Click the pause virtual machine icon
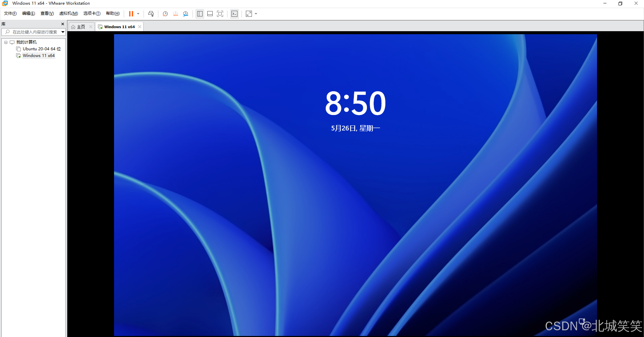This screenshot has height=337, width=644. 131,14
